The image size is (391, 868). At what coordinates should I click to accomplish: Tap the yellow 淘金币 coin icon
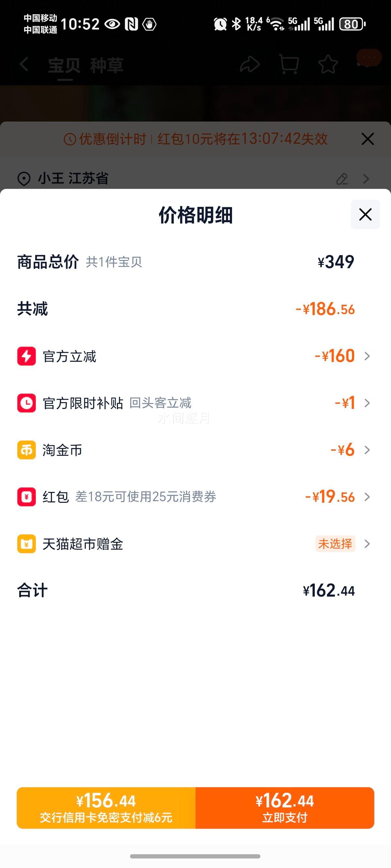[26, 450]
